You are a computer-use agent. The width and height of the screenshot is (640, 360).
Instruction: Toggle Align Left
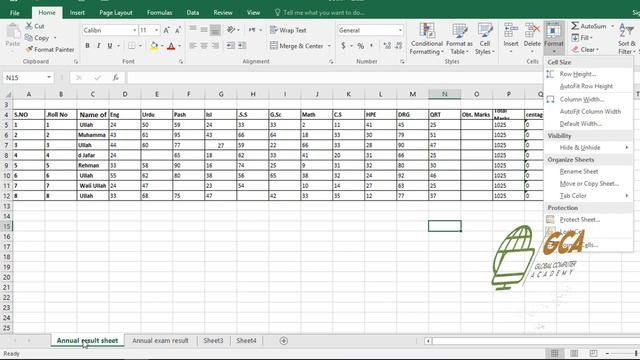pos(193,46)
